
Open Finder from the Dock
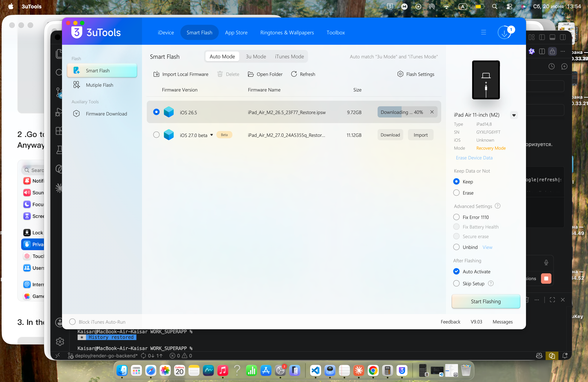pos(122,370)
